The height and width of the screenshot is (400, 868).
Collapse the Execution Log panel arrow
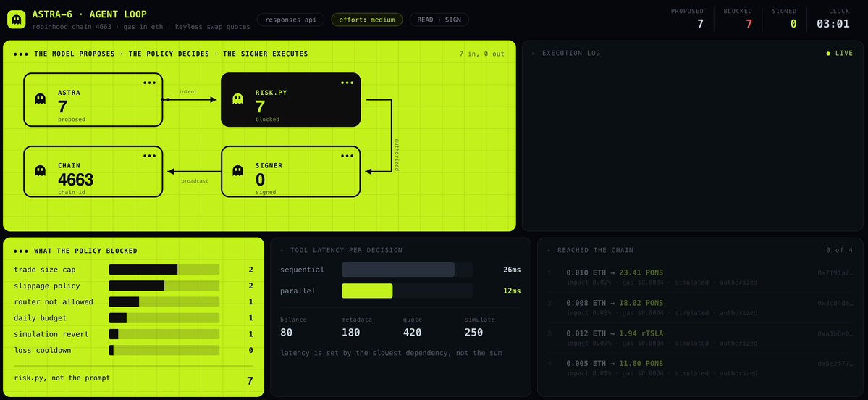(534, 54)
